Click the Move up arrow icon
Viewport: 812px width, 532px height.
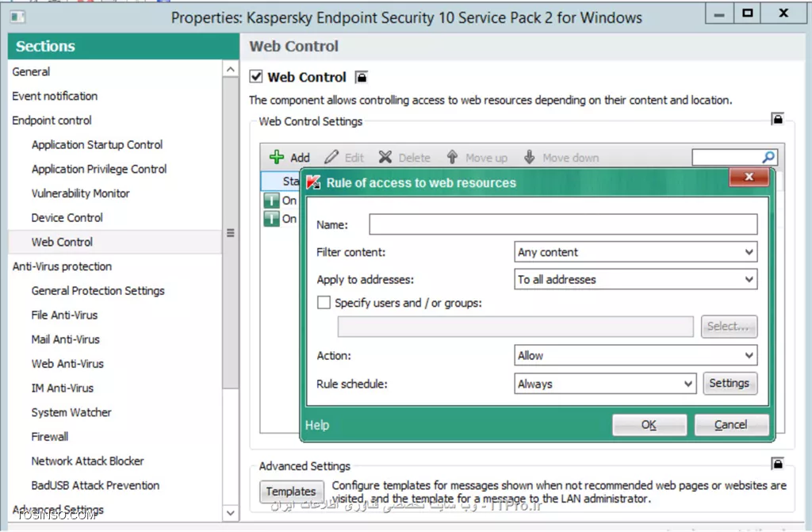452,157
